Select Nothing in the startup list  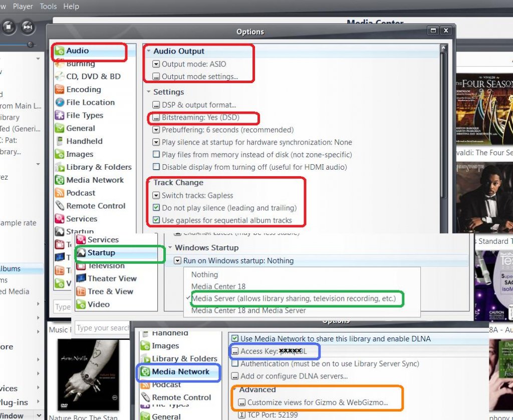click(204, 274)
